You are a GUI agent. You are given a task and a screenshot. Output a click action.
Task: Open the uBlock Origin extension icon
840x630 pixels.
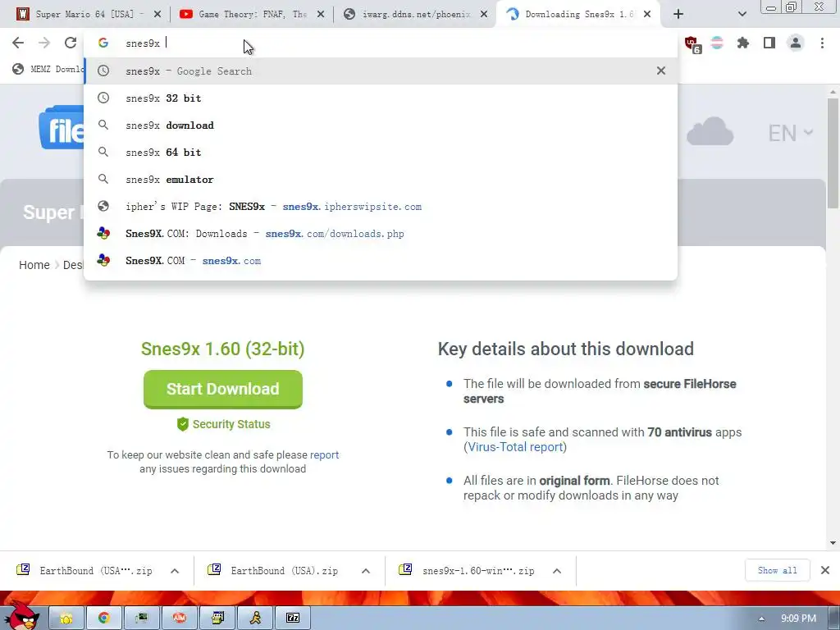(692, 43)
